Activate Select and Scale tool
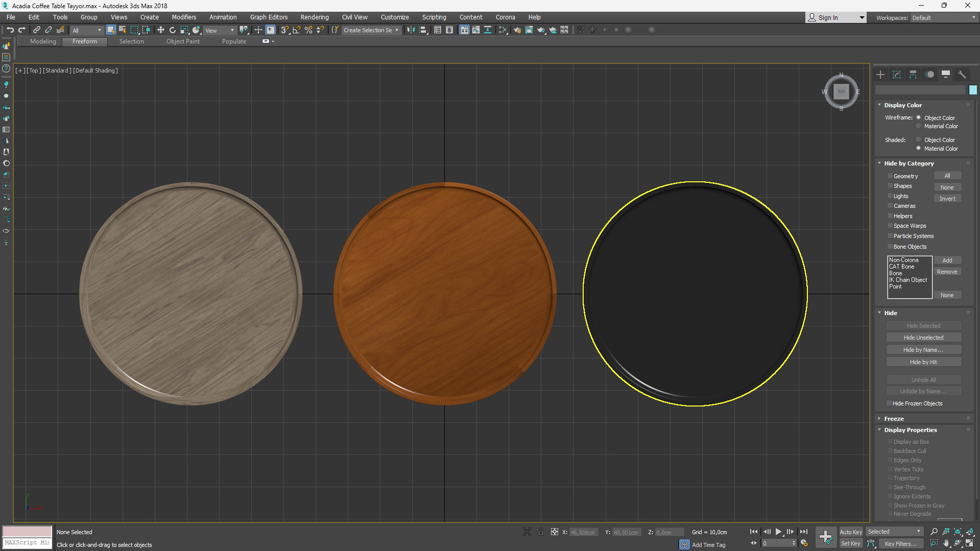This screenshot has height=551, width=980. coord(184,30)
